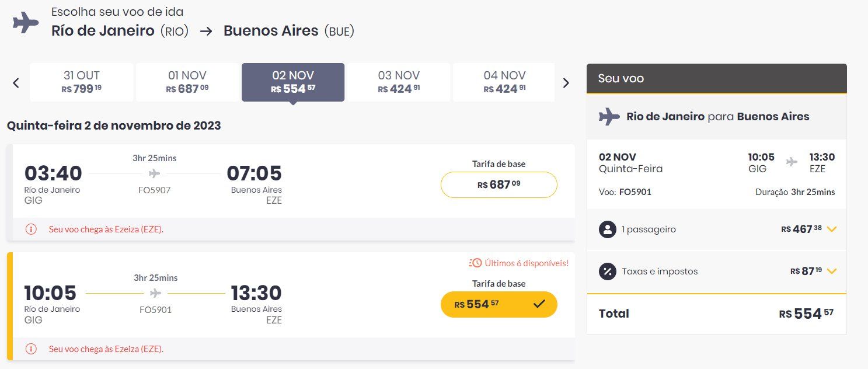Select the 31 OUT date tab
This screenshot has height=369, width=868.
pos(82,82)
